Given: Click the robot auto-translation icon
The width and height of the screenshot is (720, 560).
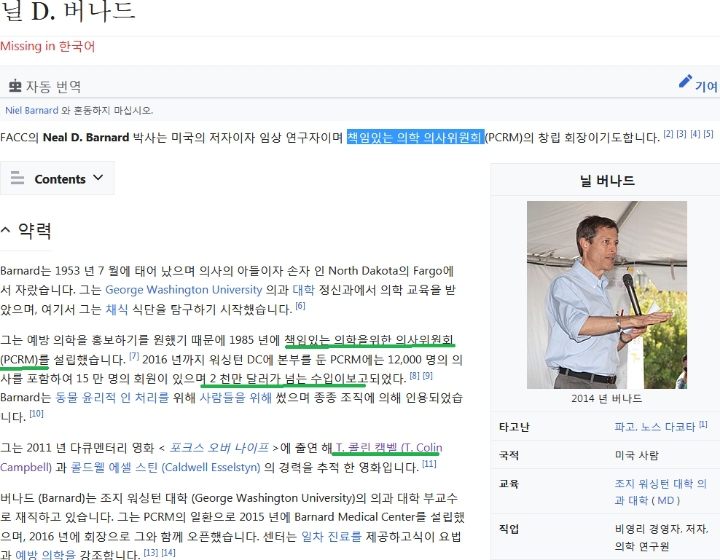Looking at the screenshot, I should coord(15,86).
